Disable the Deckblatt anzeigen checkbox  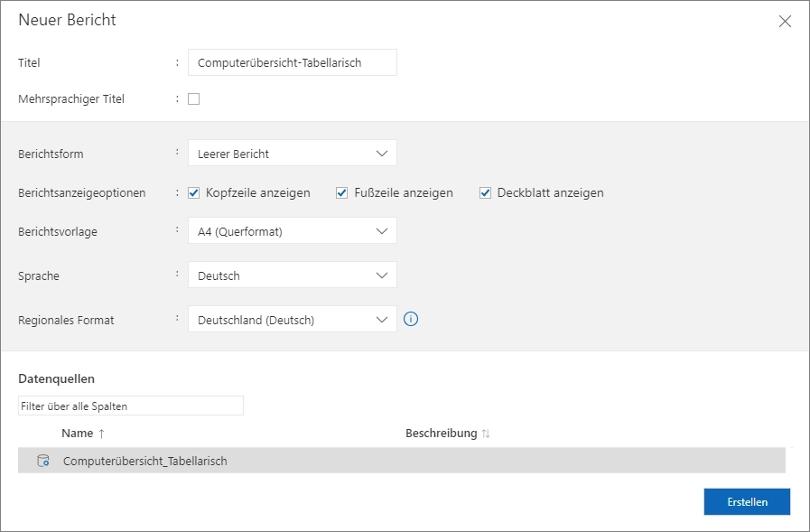coord(485,192)
